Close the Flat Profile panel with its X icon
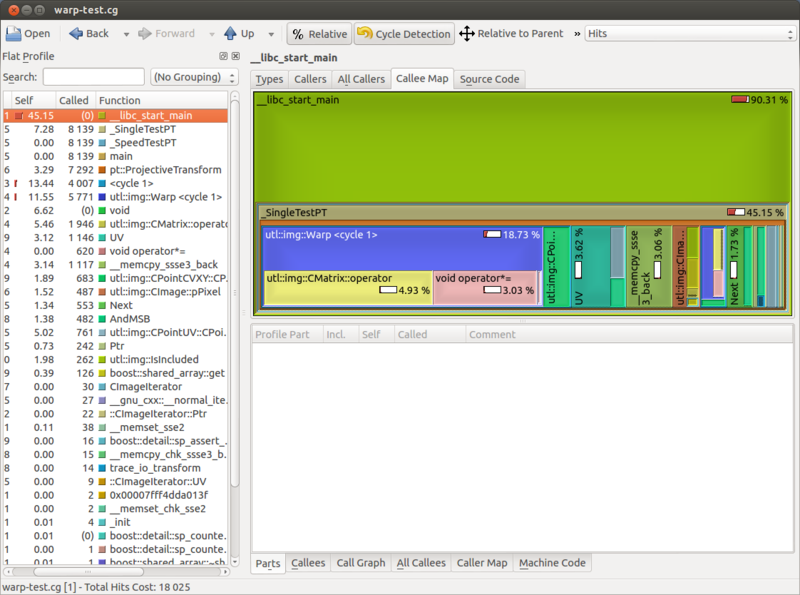Screen dimensions: 800x595 pyautogui.click(x=237, y=56)
